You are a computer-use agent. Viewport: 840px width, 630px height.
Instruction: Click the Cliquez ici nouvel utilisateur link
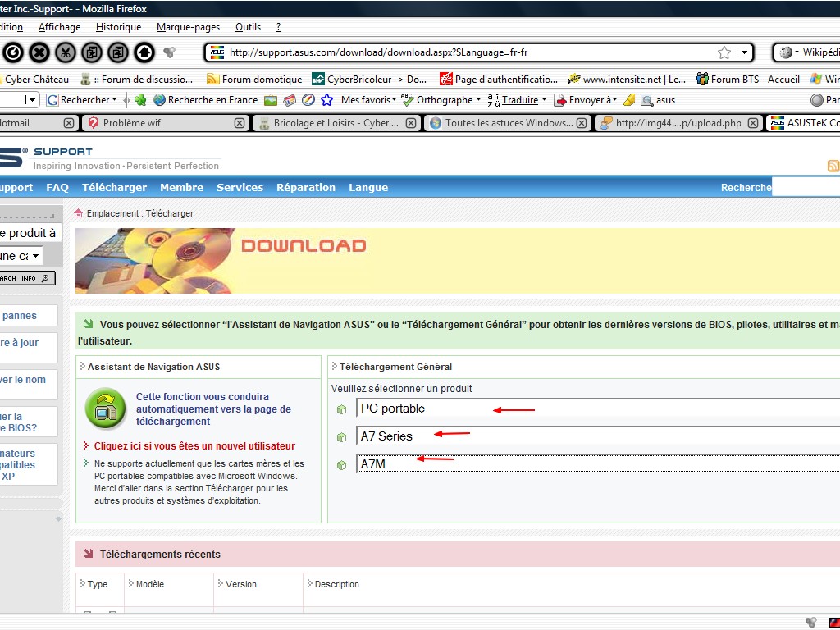click(194, 446)
